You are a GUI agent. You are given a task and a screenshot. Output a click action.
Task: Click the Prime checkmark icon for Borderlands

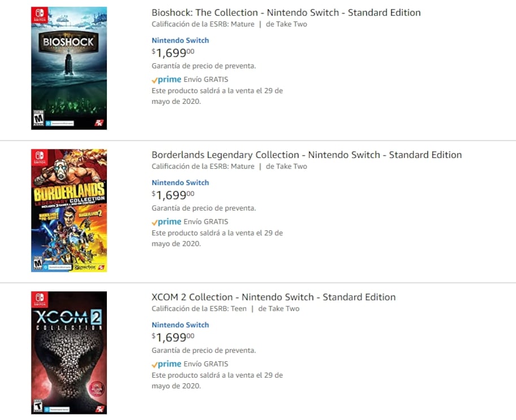(154, 222)
